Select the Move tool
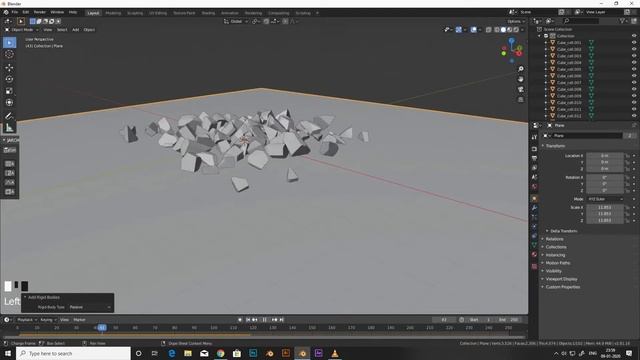 [9, 67]
